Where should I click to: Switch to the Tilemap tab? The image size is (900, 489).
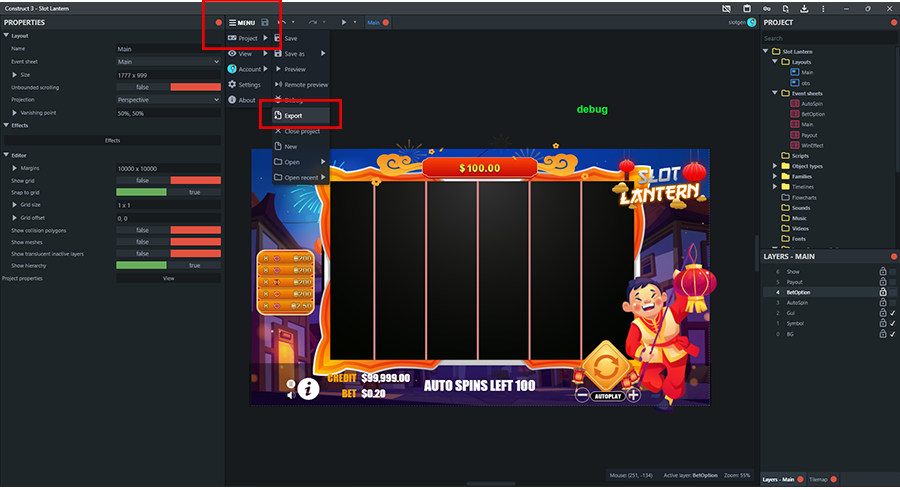[818, 480]
